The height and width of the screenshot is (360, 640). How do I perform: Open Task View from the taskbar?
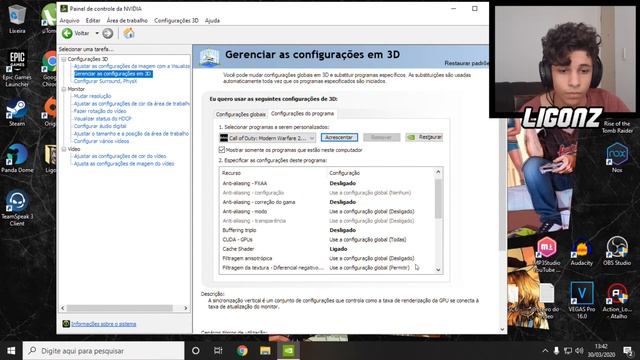click(218, 351)
